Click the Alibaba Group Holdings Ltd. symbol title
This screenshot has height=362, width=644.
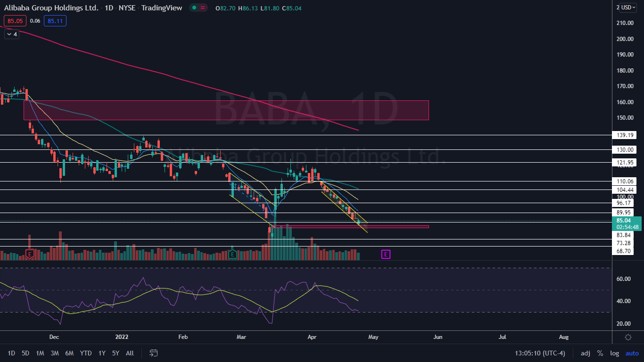[52, 8]
